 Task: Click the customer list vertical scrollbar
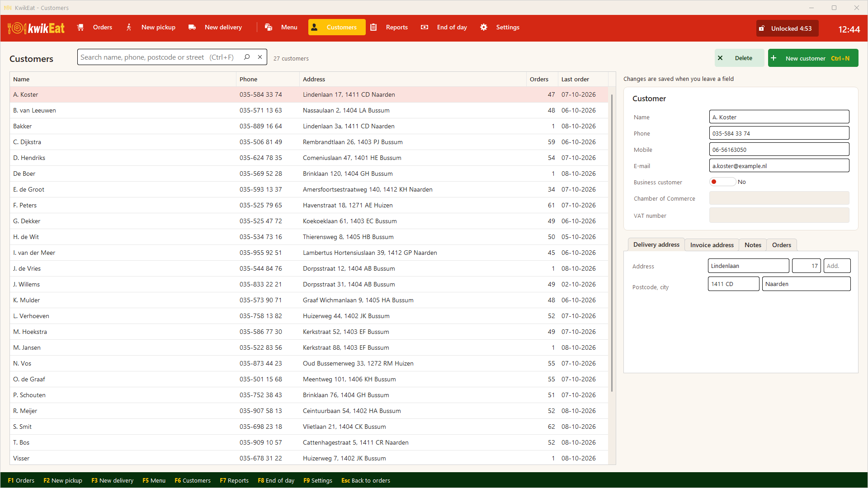coord(612,243)
